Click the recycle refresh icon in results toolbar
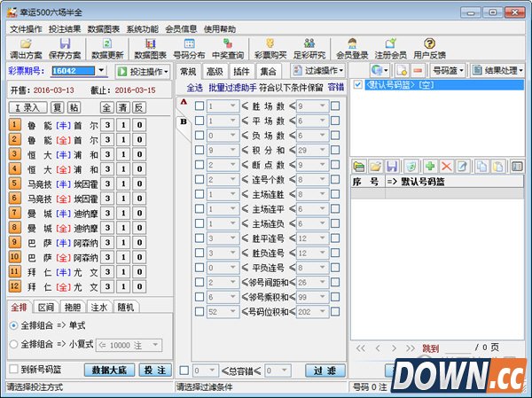Screen dimensions: 532x398 coord(411,167)
